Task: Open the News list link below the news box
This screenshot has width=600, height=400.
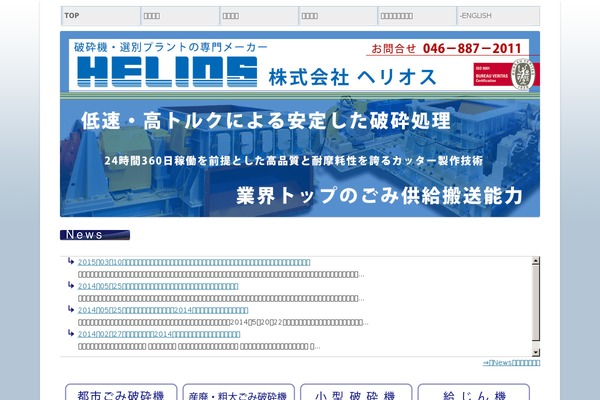Action: pyautogui.click(x=512, y=362)
